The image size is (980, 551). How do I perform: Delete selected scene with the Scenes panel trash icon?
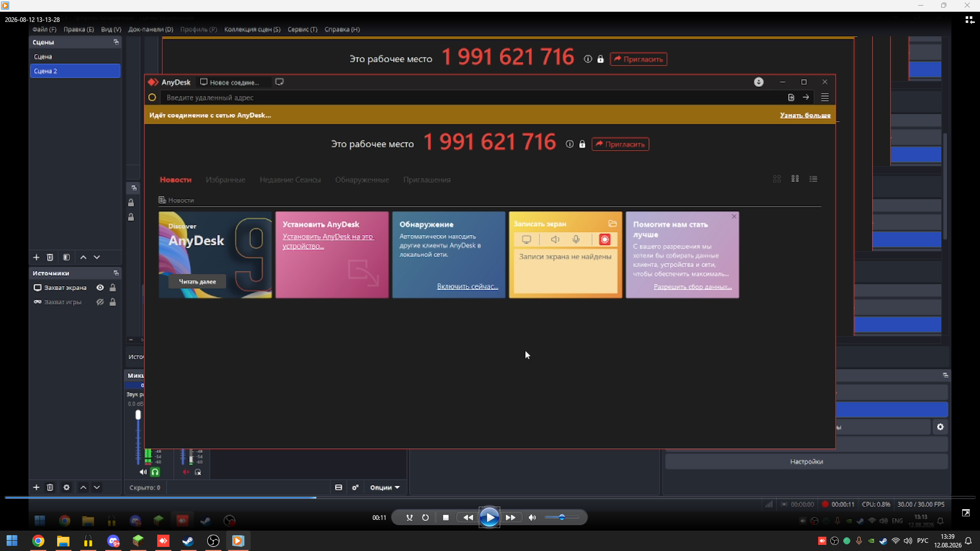point(50,258)
